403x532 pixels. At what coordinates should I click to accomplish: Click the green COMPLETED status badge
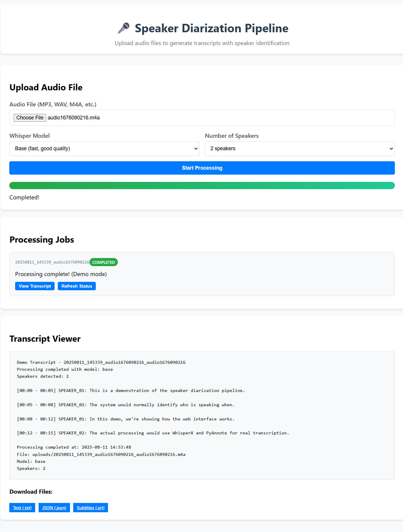pos(103,262)
